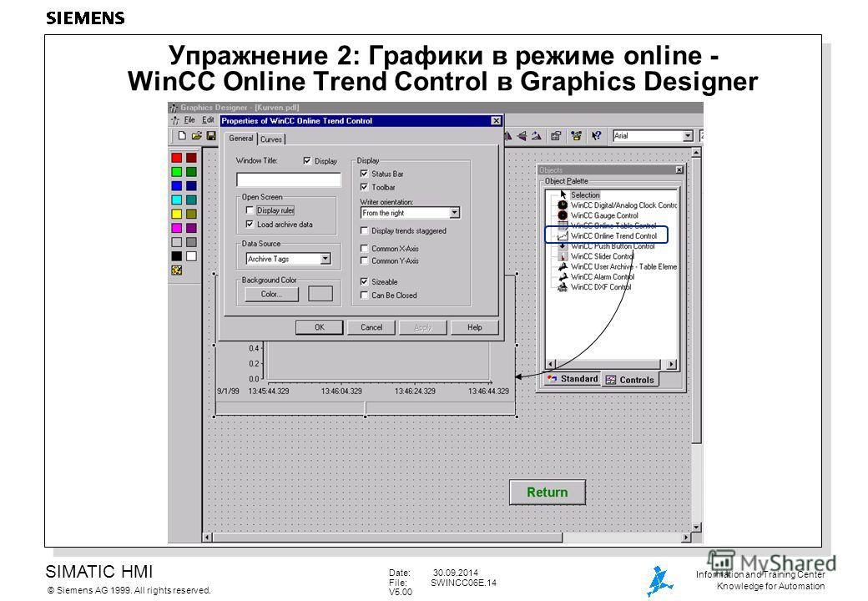This screenshot has width=868, height=601.
Task: Click the properties icon in the toolbar
Action: click(557, 135)
